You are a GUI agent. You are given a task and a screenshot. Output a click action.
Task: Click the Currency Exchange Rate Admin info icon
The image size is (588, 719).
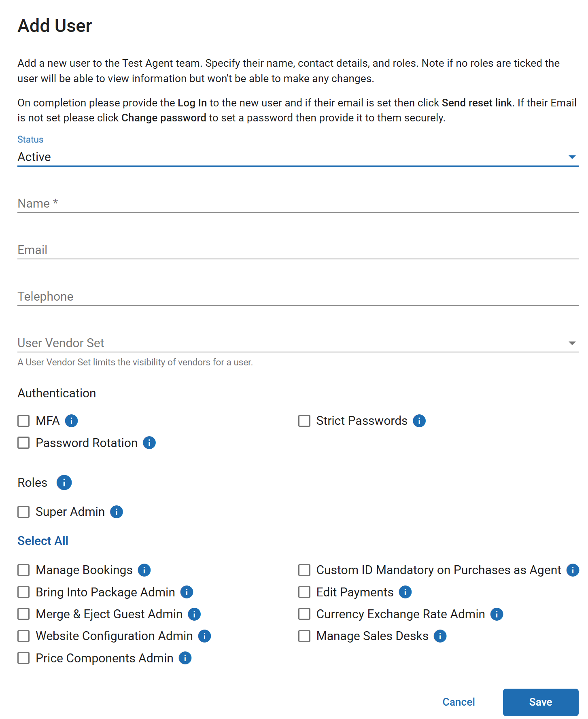[497, 614]
